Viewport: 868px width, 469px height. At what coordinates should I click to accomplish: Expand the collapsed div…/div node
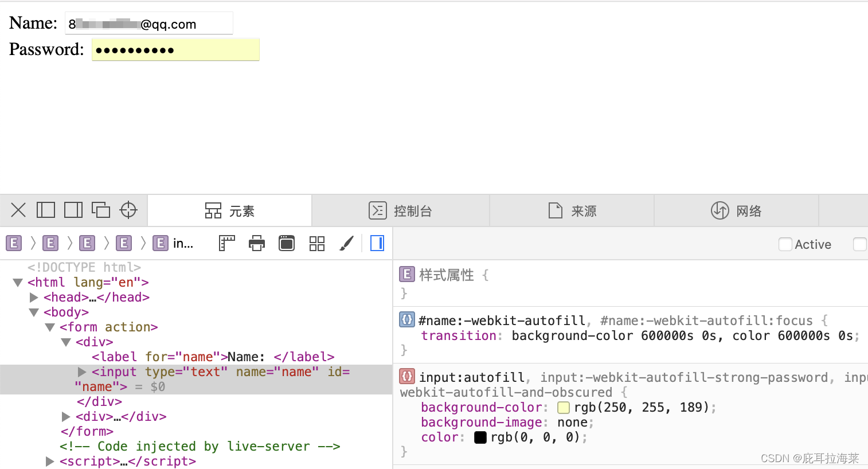(x=66, y=417)
